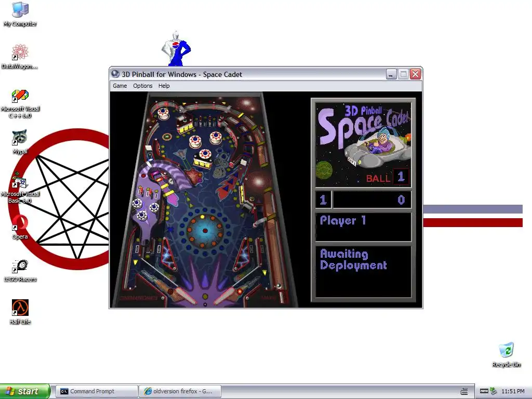532x399 pixels.
Task: Click the BALL 1 counter display
Action: click(x=387, y=177)
